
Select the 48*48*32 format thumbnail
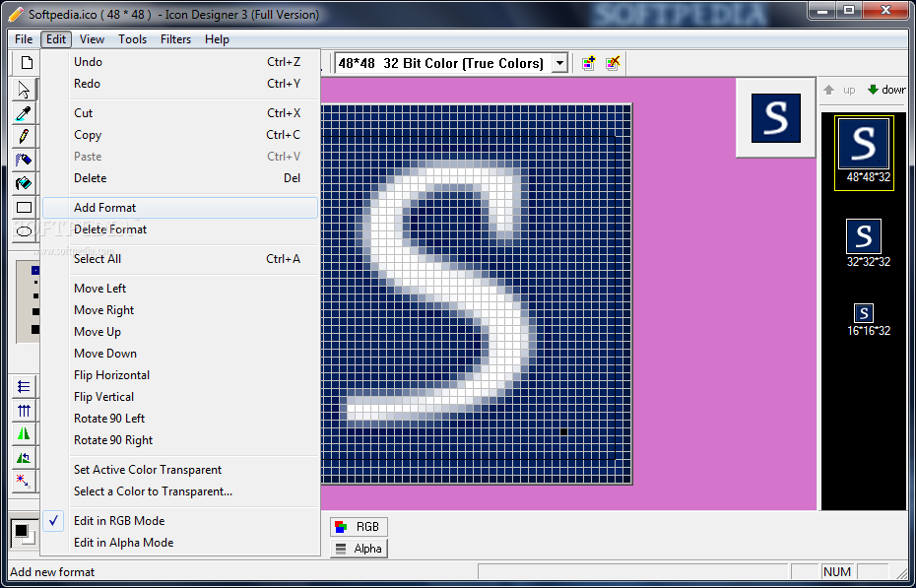864,153
